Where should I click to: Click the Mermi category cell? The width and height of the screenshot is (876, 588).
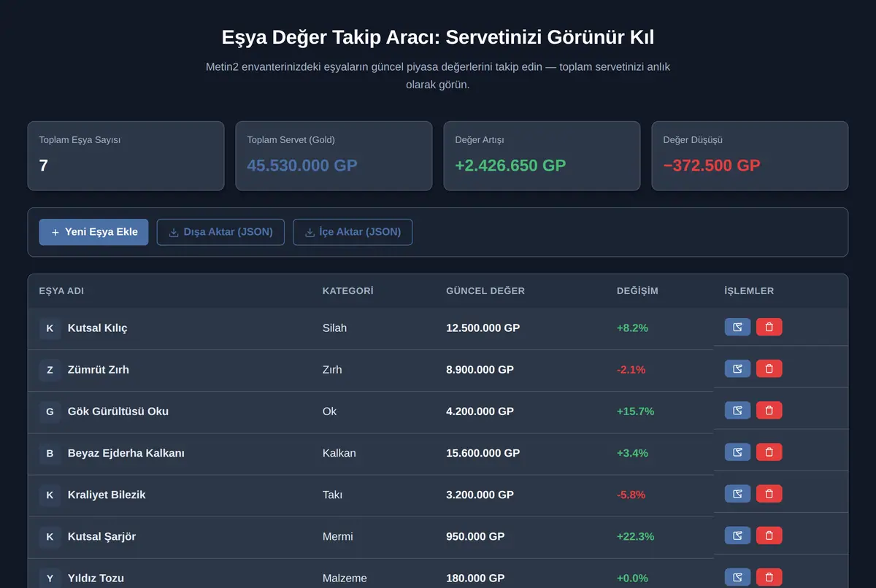[338, 537]
